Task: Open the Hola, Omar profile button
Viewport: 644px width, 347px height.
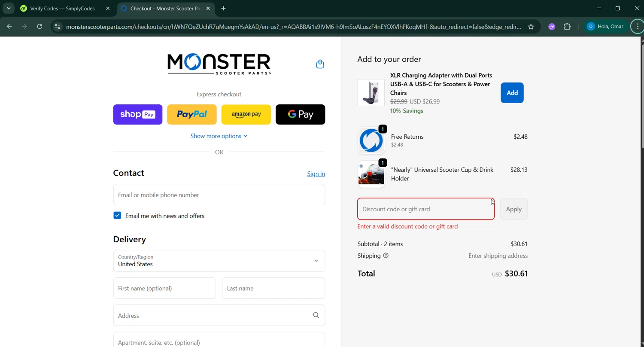Action: point(606,27)
